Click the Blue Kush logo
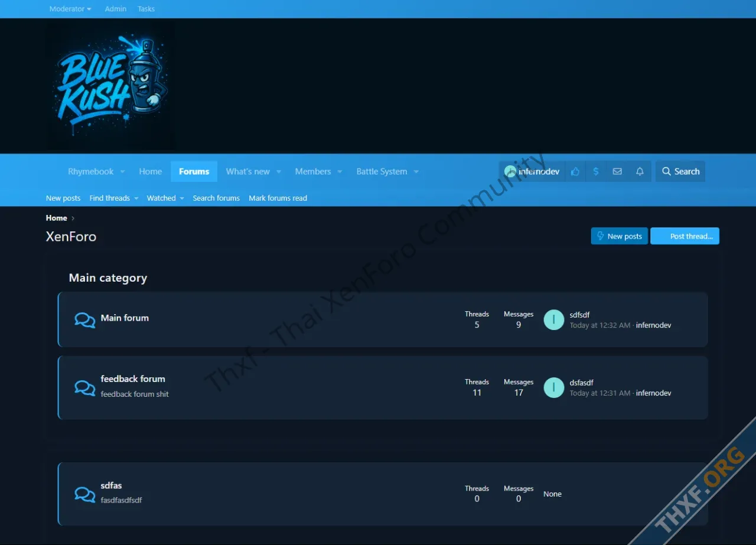 pyautogui.click(x=110, y=86)
